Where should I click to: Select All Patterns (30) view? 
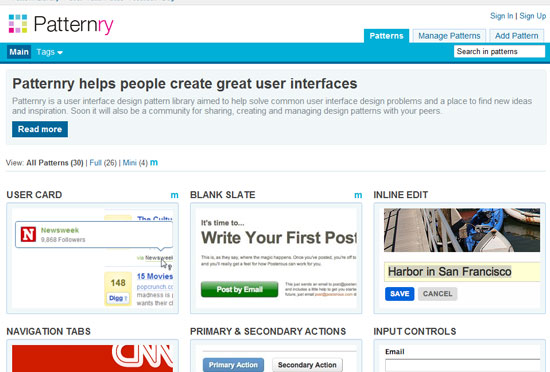click(x=55, y=163)
